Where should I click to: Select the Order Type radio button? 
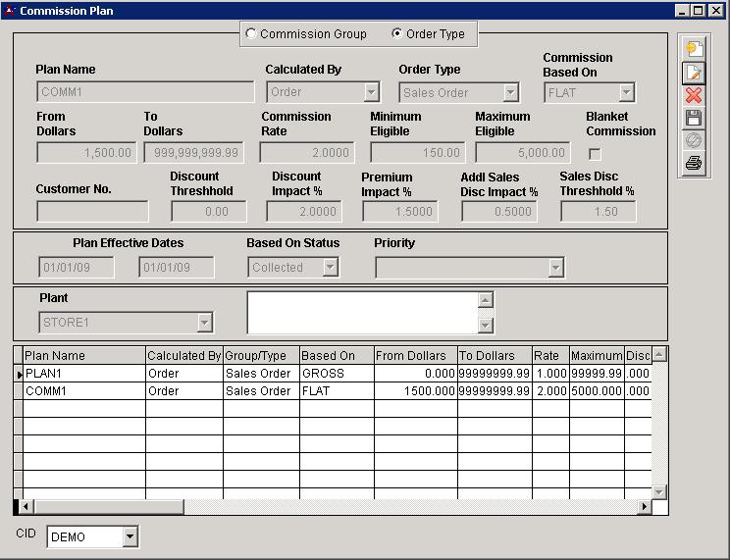click(396, 34)
